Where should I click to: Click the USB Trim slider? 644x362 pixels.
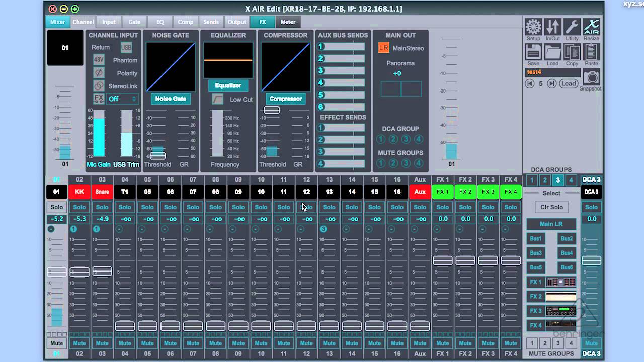pyautogui.click(x=127, y=133)
